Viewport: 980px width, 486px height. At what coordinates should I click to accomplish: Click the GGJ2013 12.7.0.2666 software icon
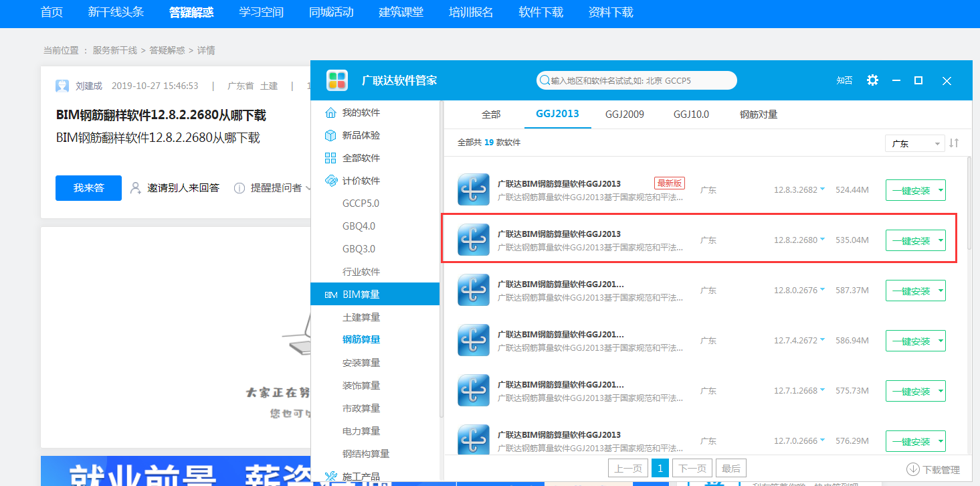click(474, 440)
